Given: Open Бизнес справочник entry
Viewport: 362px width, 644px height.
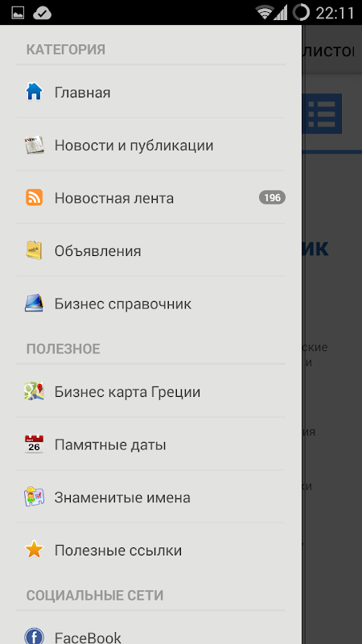Looking at the screenshot, I should pos(151,303).
